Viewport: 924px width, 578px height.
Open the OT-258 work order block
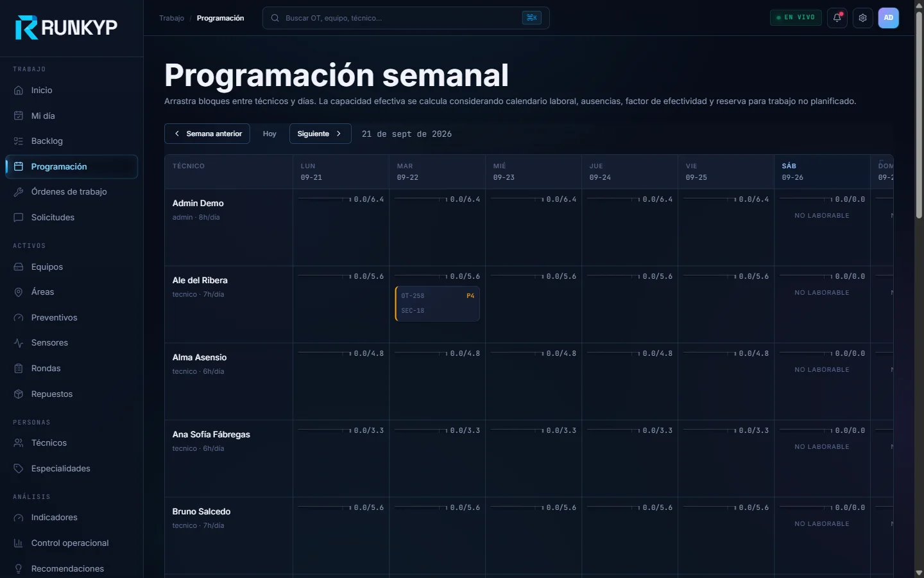click(438, 304)
